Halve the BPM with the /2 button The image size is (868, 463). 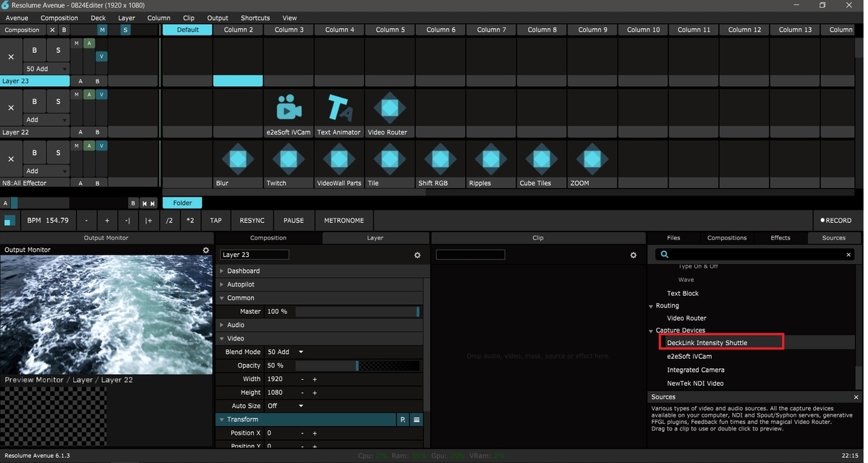pos(169,220)
